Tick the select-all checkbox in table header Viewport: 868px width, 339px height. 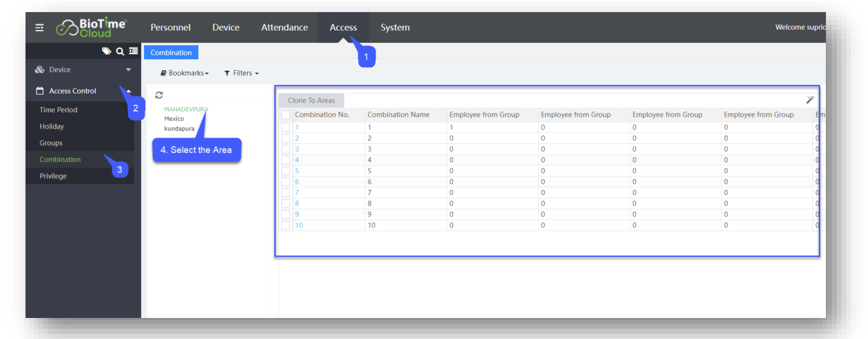(x=286, y=115)
